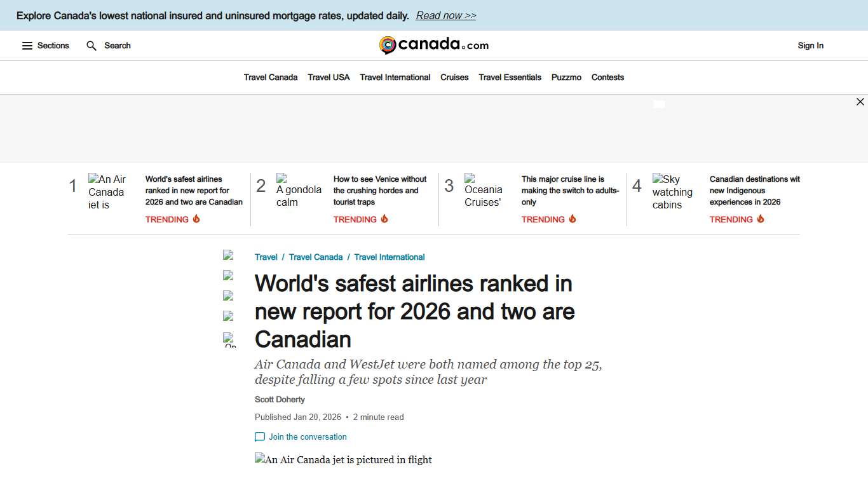Screen dimensions: 868x488
Task: Click the Read now mortgage rates link
Action: click(x=445, y=15)
